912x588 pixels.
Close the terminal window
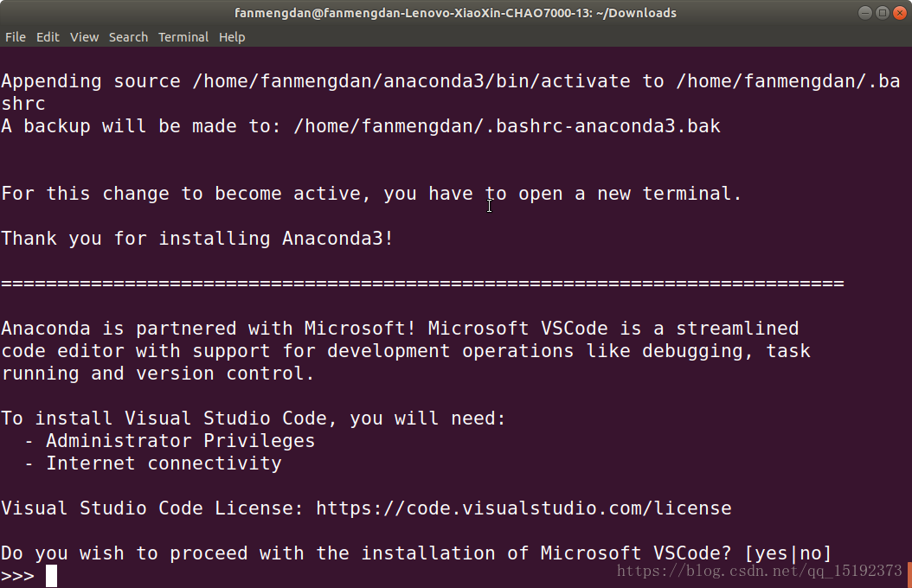point(898,12)
